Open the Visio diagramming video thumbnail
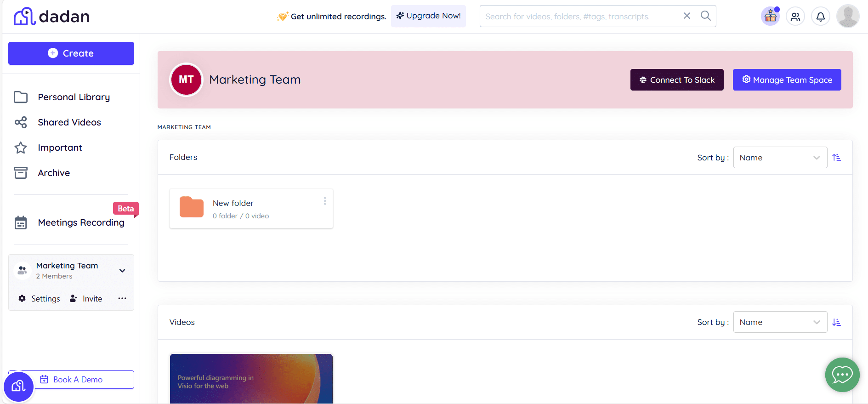 (251, 379)
